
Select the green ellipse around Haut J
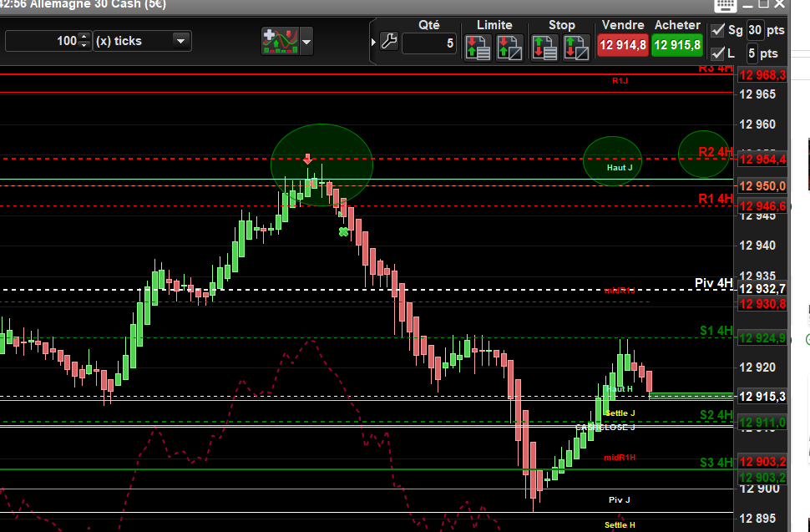(612, 161)
